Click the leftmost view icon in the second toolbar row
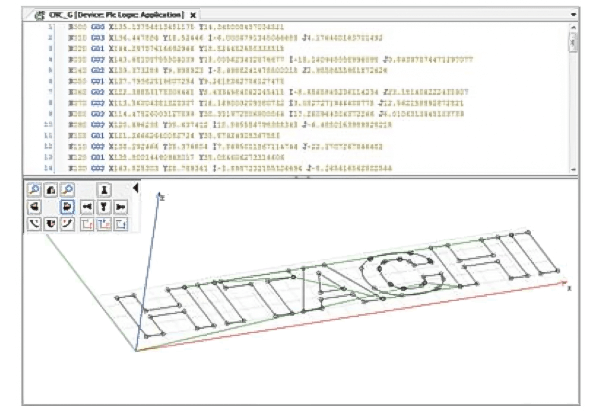 (x=34, y=207)
